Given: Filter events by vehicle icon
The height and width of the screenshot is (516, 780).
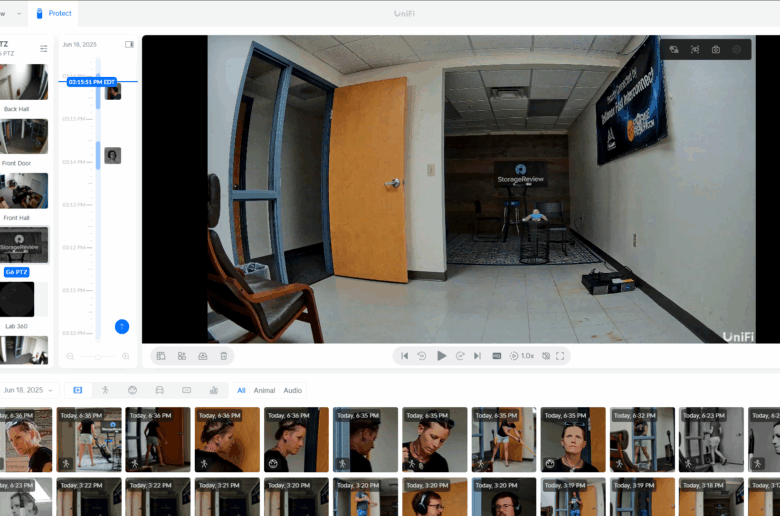Looking at the screenshot, I should click(160, 390).
